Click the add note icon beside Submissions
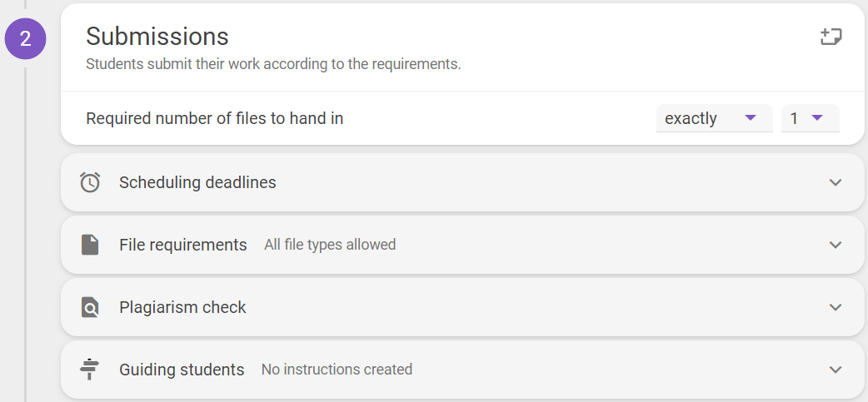Viewport: 868px width, 402px height. (x=831, y=37)
